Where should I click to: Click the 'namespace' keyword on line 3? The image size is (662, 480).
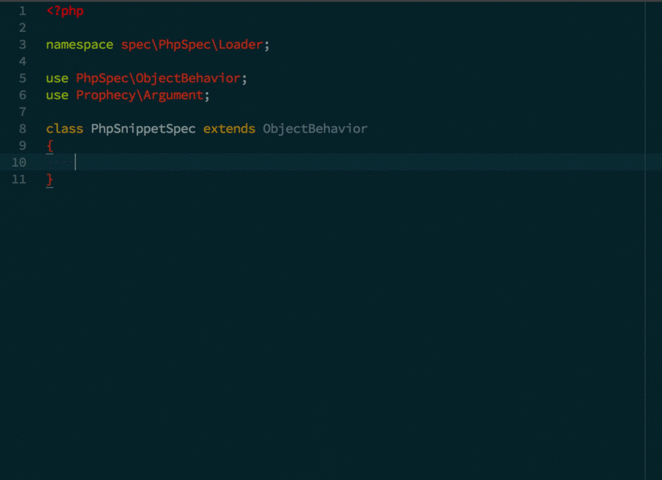pos(79,45)
